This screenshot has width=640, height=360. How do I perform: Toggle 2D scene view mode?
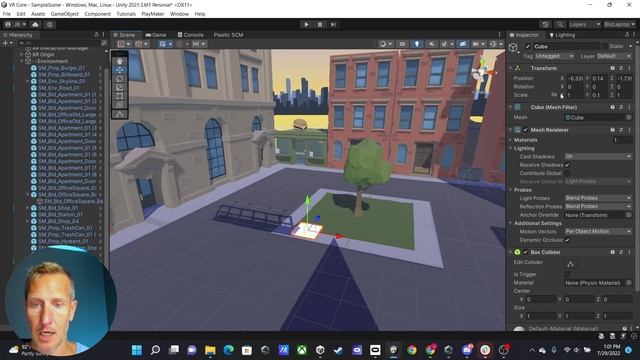[x=402, y=44]
